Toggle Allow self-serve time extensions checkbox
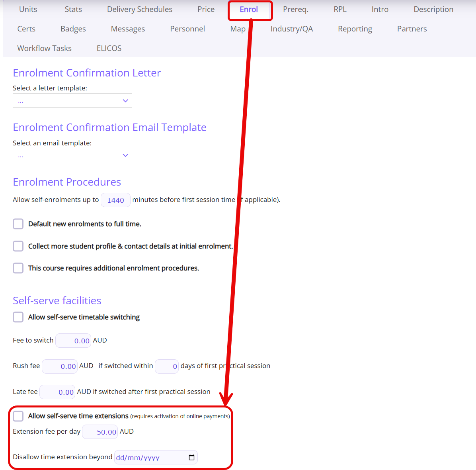Screen dimensions: 476x470 [18, 416]
